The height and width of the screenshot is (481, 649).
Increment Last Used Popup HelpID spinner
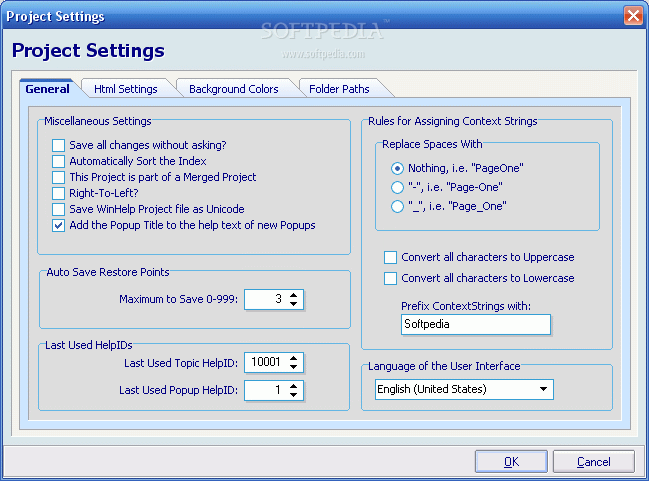coord(293,386)
